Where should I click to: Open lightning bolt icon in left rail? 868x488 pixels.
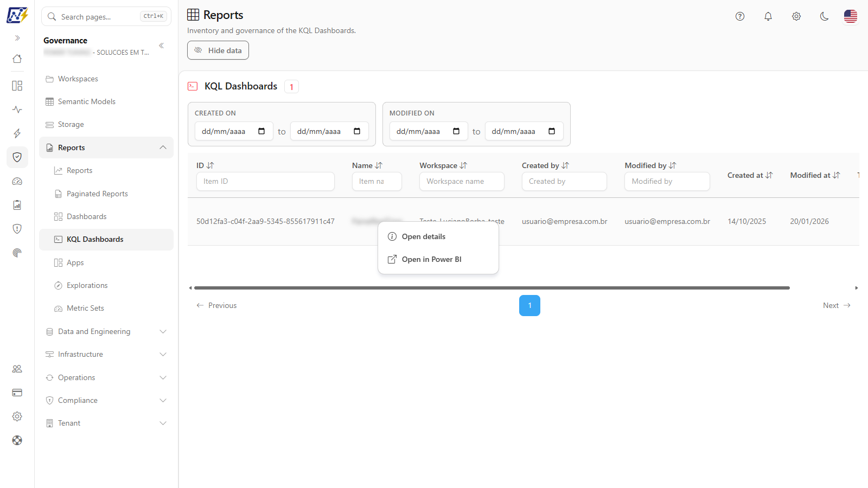[x=17, y=133]
